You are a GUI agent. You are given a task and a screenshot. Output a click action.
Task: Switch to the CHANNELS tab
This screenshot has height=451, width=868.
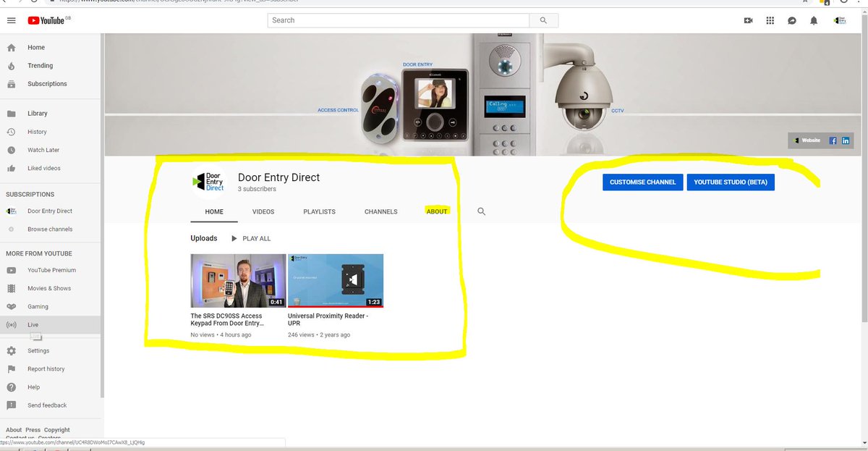click(x=381, y=211)
